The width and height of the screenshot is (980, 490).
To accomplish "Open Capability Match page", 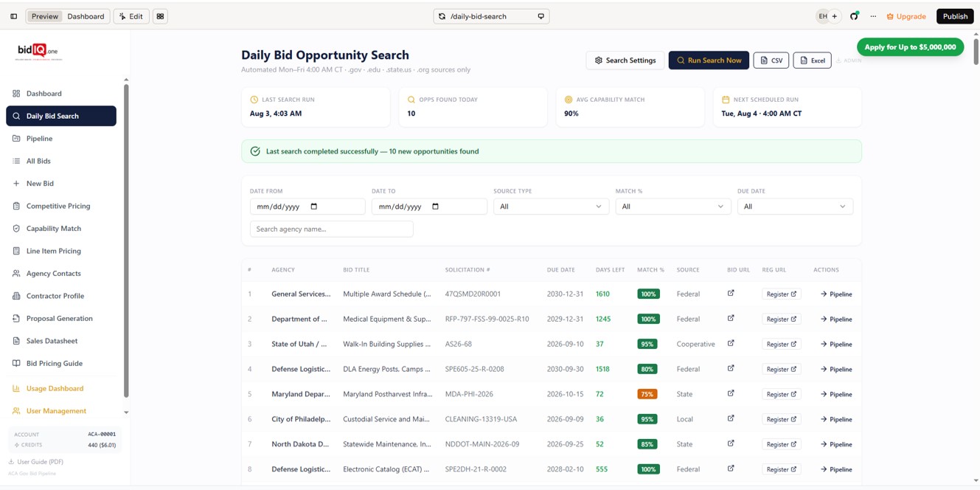I will 61,229.
